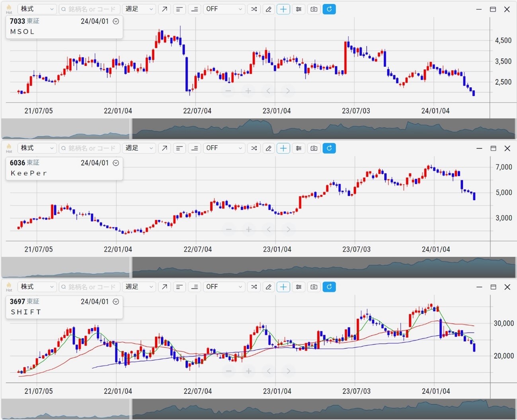Open chart settings sliders icon in SHIFT panel
This screenshot has width=517, height=420.
coord(298,287)
